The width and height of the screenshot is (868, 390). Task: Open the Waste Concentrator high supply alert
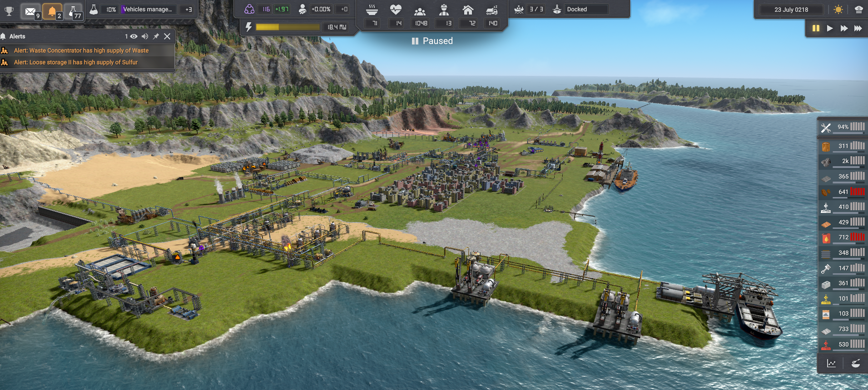[87, 50]
